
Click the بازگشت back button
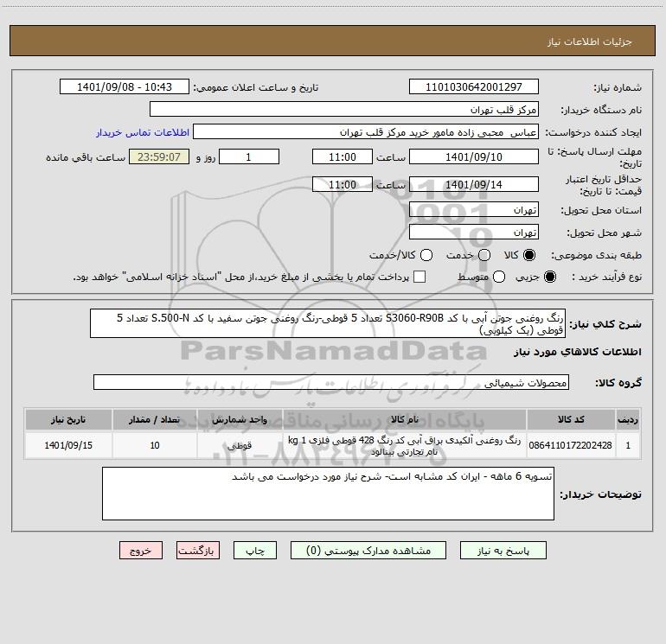[198, 551]
